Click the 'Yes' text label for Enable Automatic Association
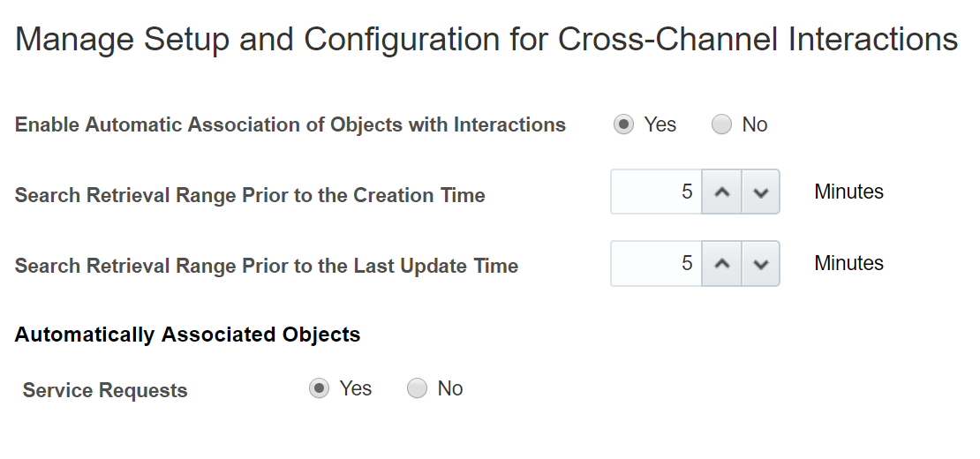Screen dimensions: 980x459 (x=660, y=125)
